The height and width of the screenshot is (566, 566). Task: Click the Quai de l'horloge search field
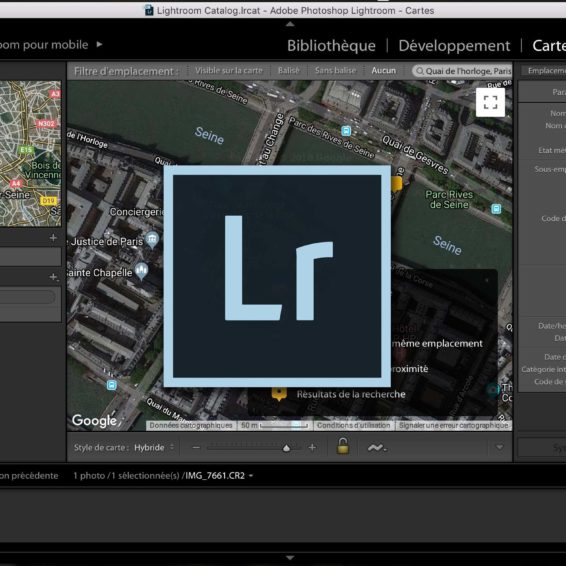pos(462,71)
